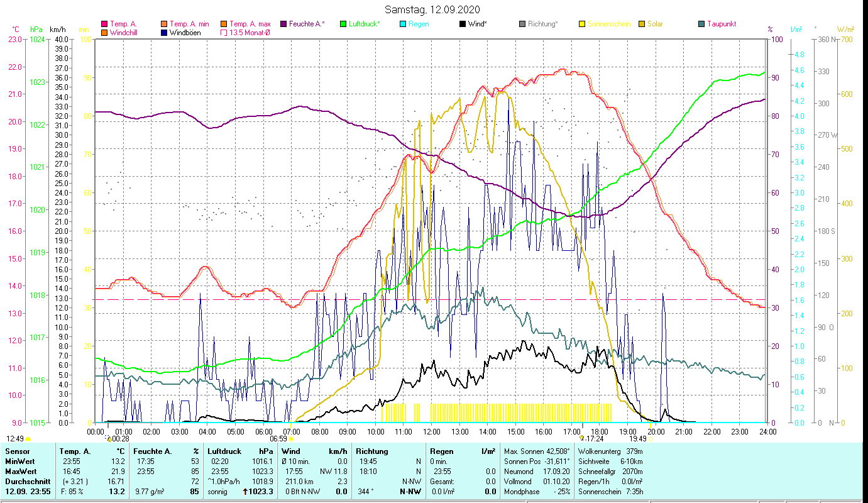Select the 344 ° wind direction value
Viewport: 868px width, 503px height.
point(365,492)
